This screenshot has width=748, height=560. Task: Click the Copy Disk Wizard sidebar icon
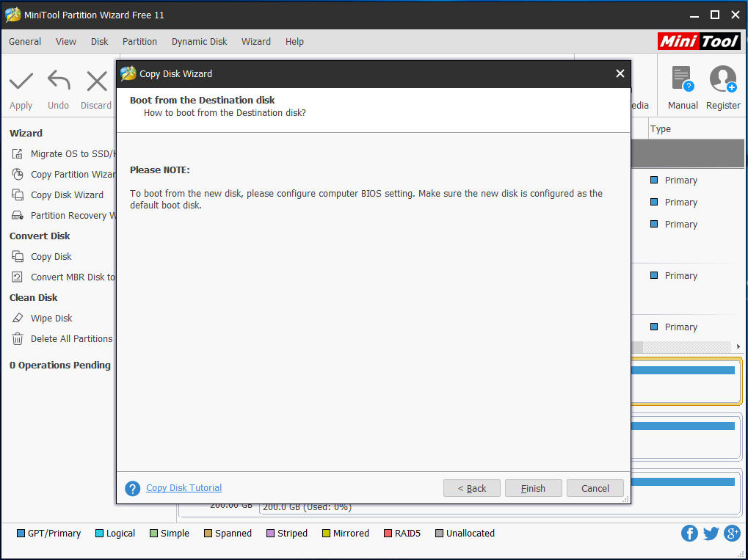(18, 194)
